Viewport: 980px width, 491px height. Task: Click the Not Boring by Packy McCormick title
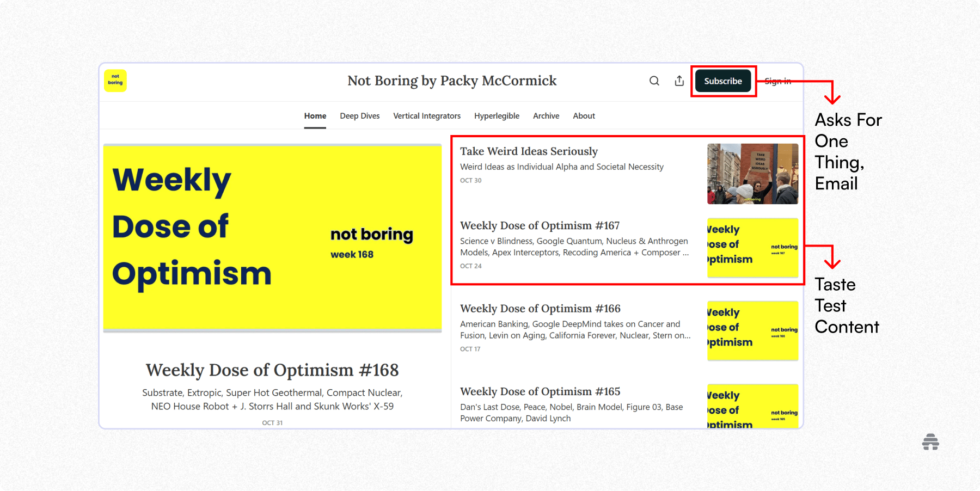pos(452,81)
